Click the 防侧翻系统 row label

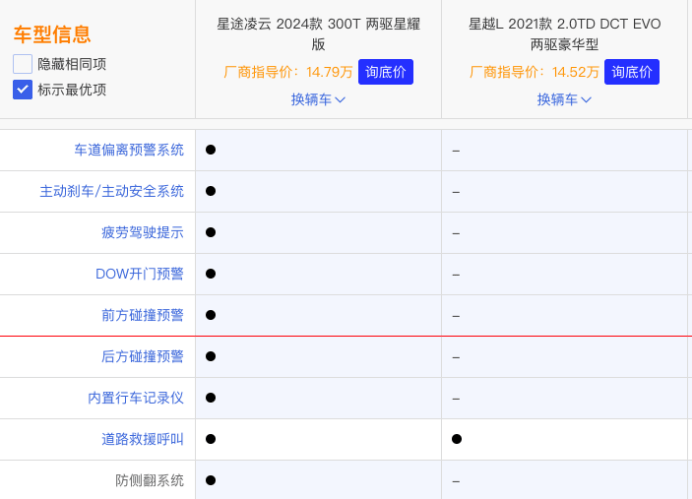pyautogui.click(x=149, y=480)
